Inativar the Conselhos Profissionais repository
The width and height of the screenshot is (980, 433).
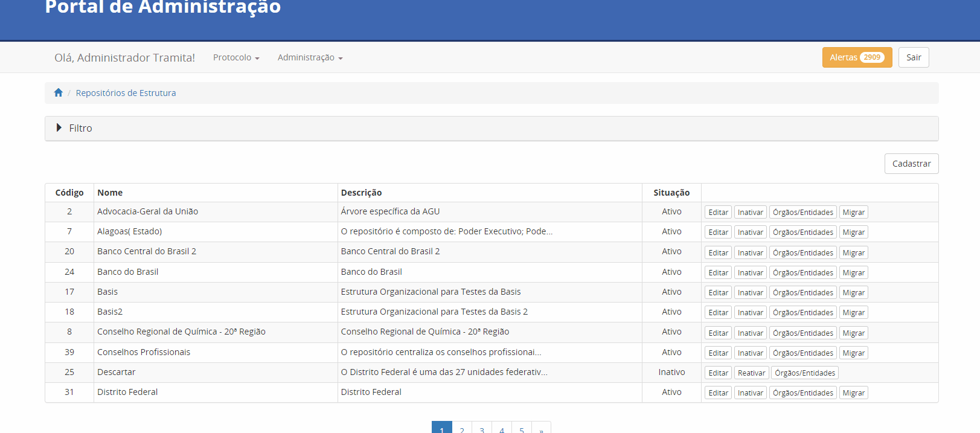(x=751, y=353)
